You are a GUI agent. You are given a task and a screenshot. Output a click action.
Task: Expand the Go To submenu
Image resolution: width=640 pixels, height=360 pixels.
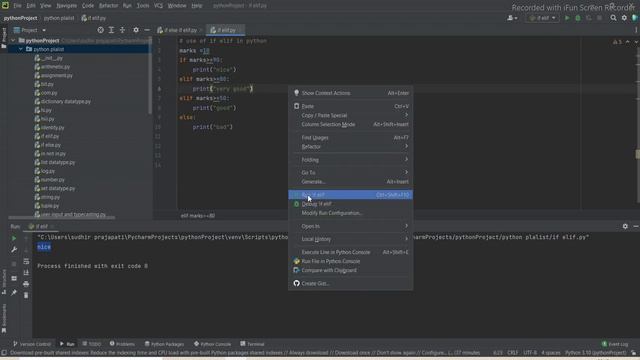(351, 173)
